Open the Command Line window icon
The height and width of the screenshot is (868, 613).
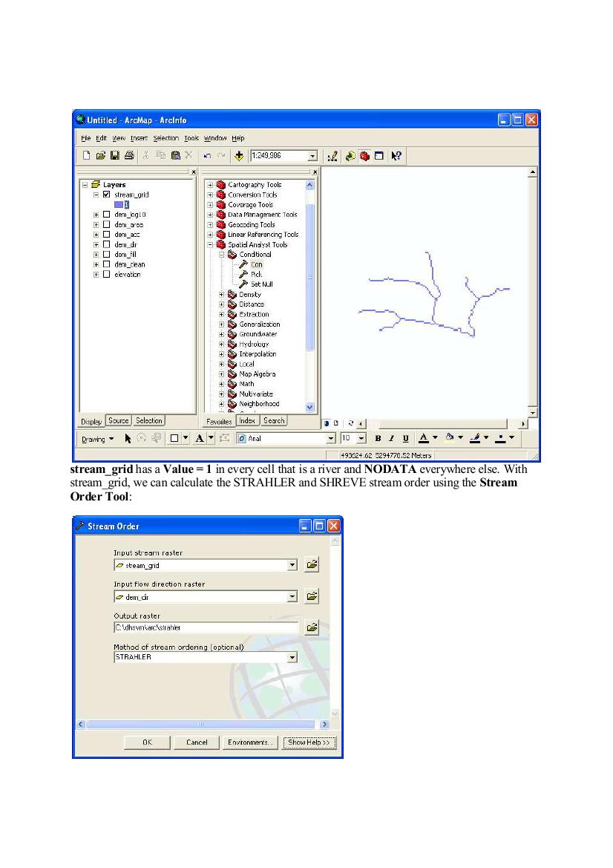(x=379, y=156)
